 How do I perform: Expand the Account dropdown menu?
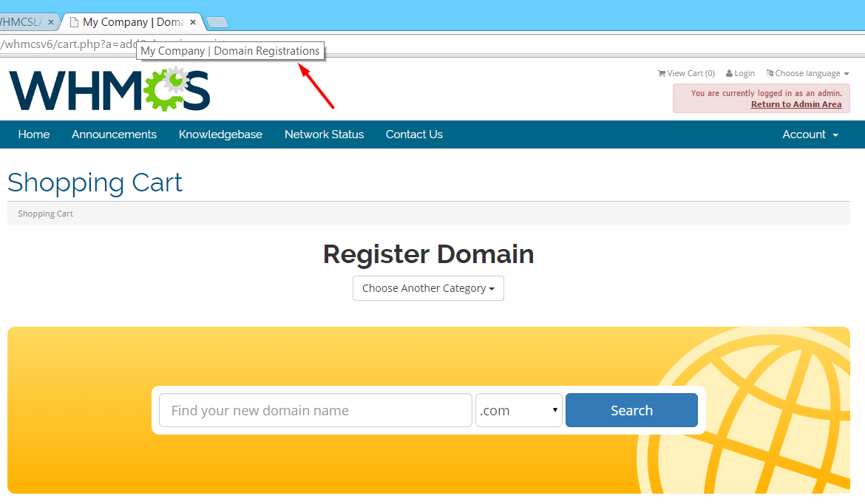[810, 134]
